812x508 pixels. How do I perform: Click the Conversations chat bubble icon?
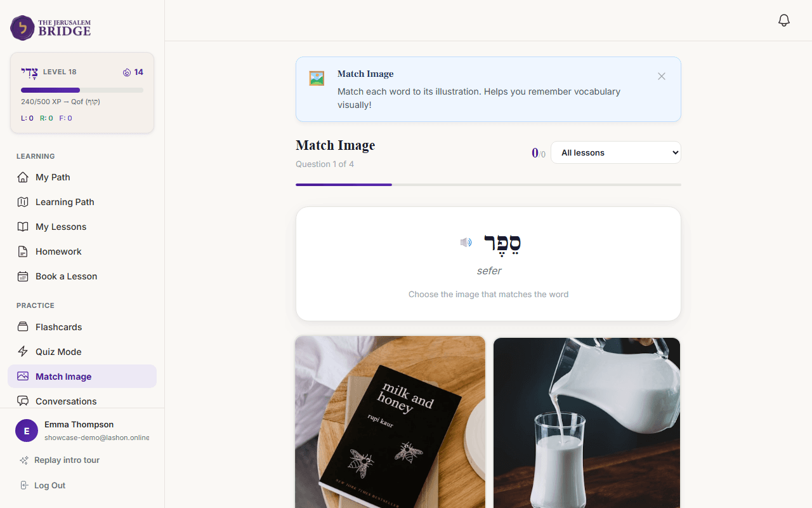tap(23, 401)
